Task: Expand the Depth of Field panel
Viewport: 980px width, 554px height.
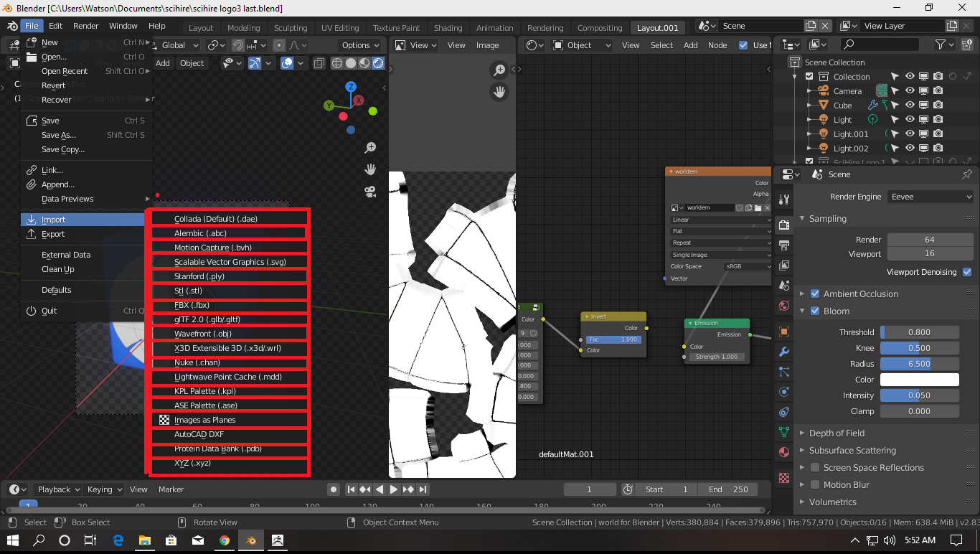Action: point(837,433)
